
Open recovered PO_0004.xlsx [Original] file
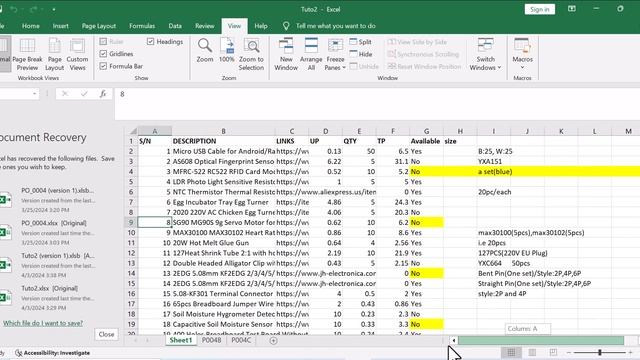[48, 232]
